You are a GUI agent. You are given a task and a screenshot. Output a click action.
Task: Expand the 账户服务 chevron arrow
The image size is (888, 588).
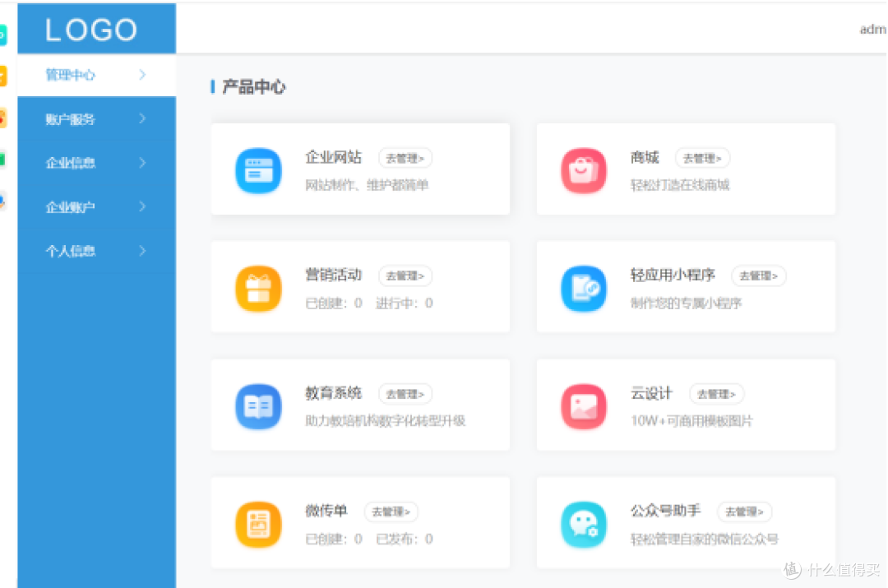point(142,118)
